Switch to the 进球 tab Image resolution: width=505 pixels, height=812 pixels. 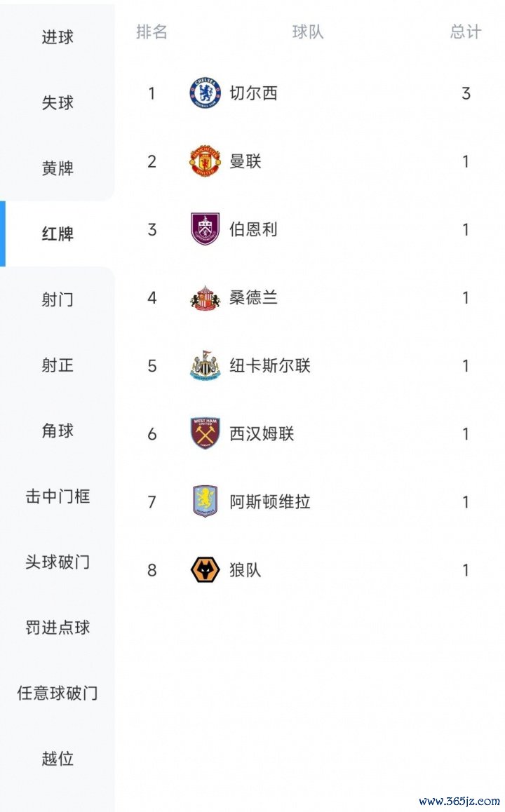tap(58, 37)
